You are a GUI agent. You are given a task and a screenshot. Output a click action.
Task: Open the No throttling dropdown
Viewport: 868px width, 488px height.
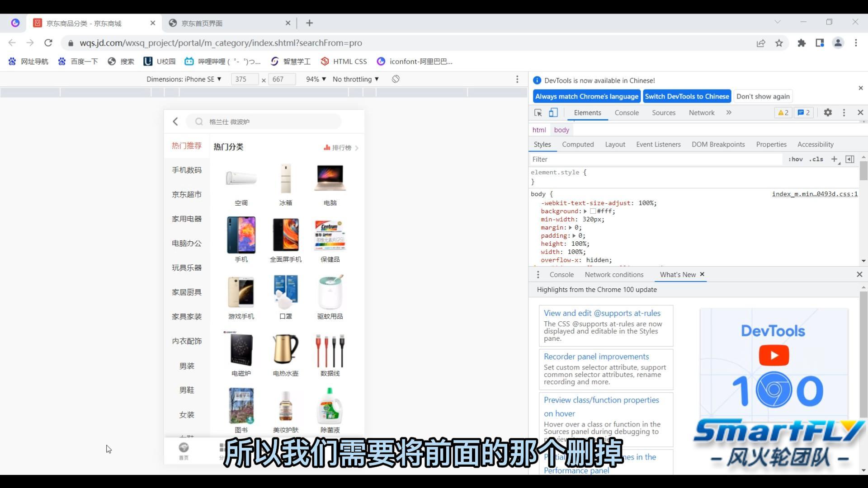(355, 79)
